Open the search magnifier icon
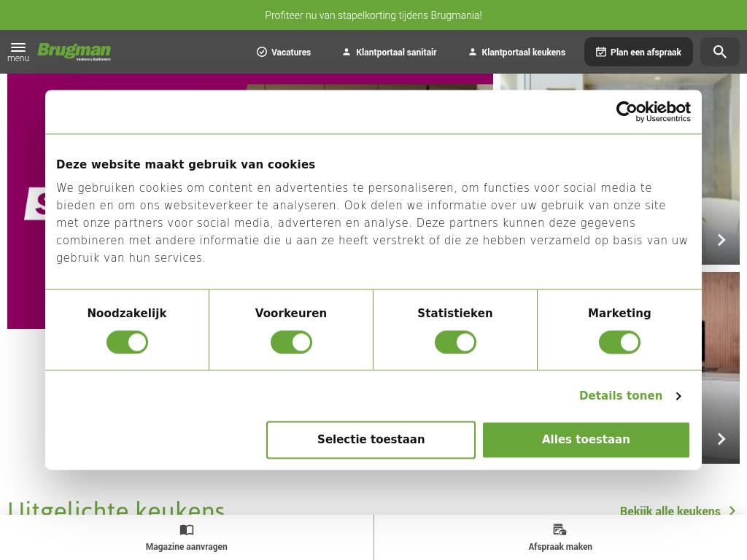Viewport: 747px width, 560px height. click(x=720, y=52)
